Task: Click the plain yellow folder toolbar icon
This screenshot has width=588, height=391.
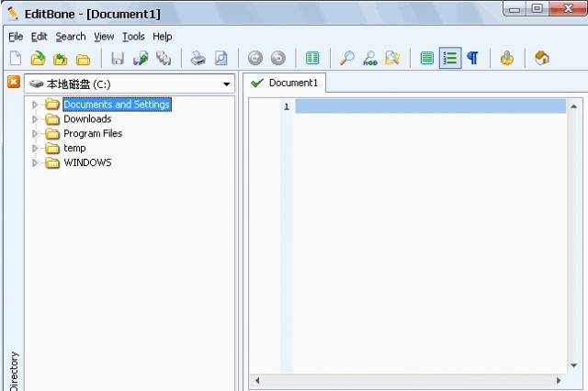Action: [83, 59]
